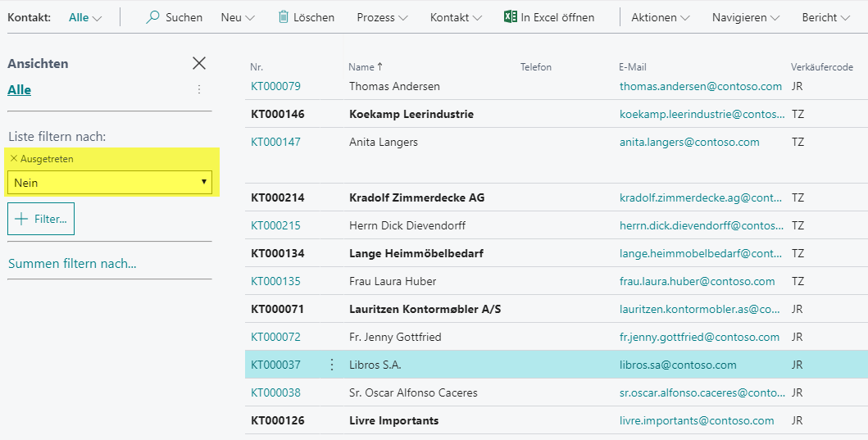
Task: Click the Excel icon in toolbar
Action: tap(510, 16)
